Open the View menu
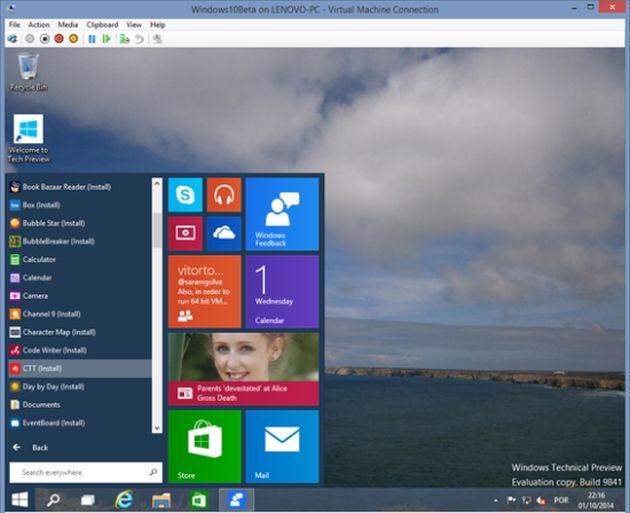 [134, 25]
